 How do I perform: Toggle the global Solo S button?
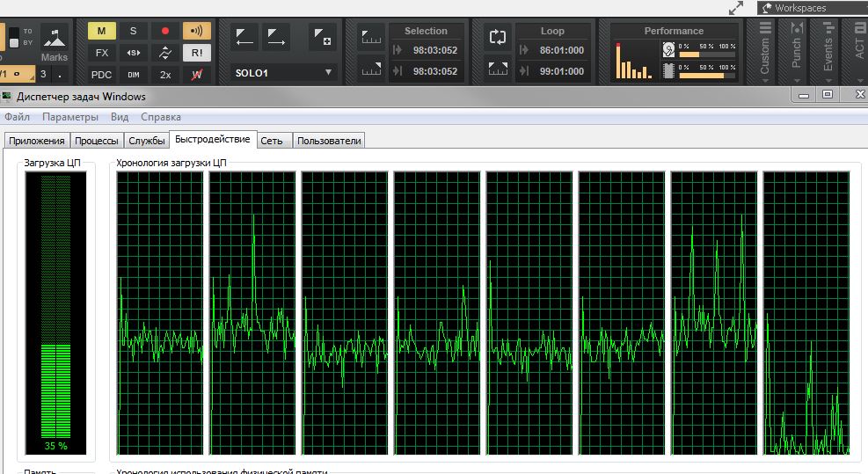tap(133, 31)
